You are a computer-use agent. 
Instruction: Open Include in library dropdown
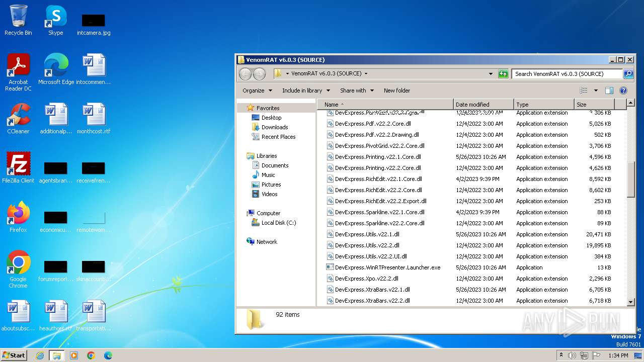(306, 90)
